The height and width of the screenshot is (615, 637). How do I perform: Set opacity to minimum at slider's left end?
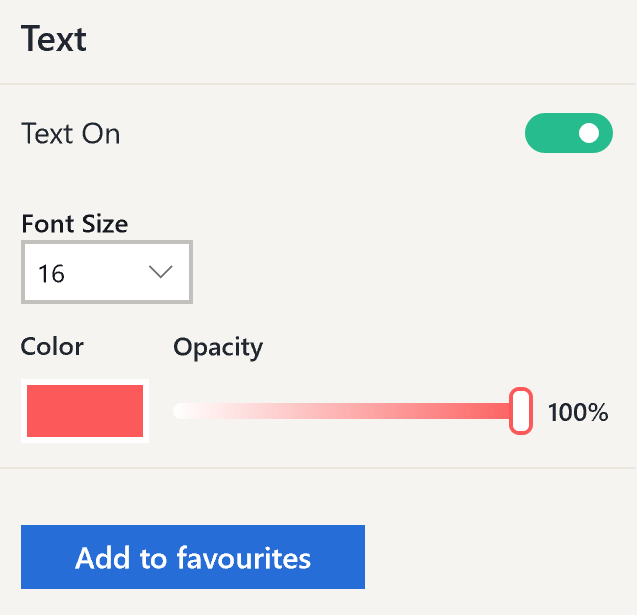(178, 411)
